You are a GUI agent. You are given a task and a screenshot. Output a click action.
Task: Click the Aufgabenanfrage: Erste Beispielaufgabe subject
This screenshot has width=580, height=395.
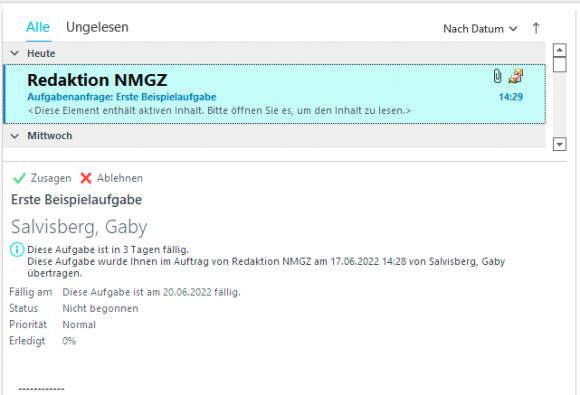pyautogui.click(x=122, y=97)
